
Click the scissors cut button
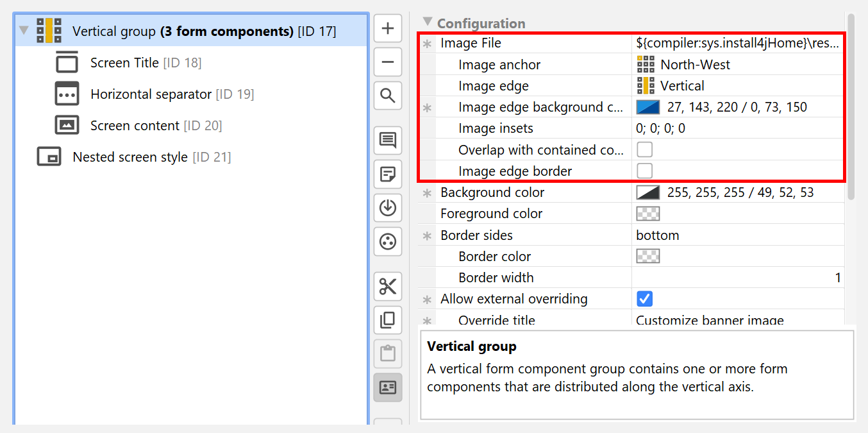pos(388,286)
